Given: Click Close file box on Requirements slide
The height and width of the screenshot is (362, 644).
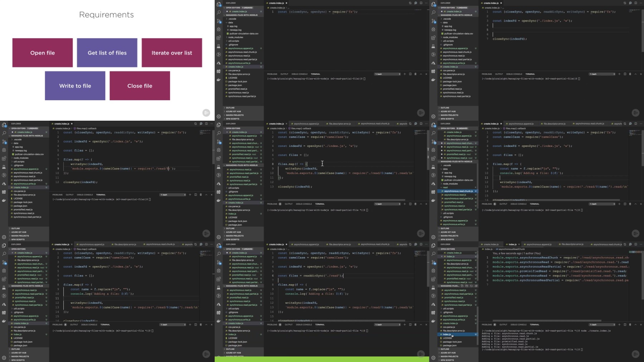Looking at the screenshot, I should click(140, 86).
